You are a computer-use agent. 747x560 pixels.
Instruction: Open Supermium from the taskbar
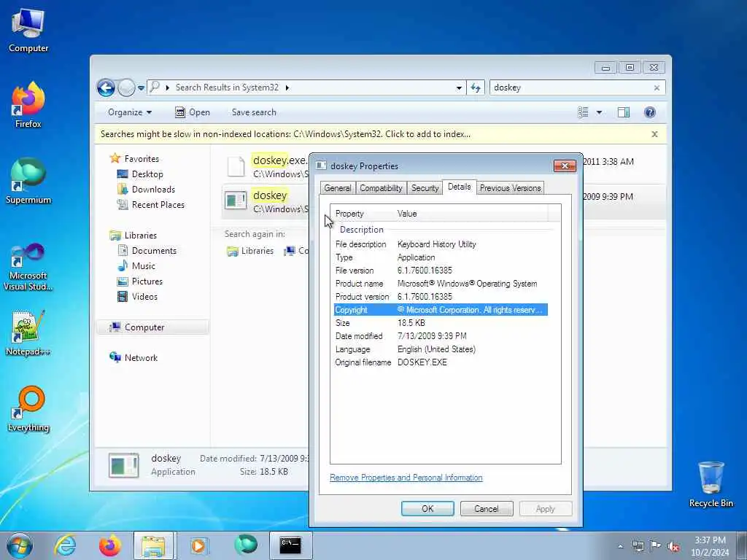[x=246, y=545]
